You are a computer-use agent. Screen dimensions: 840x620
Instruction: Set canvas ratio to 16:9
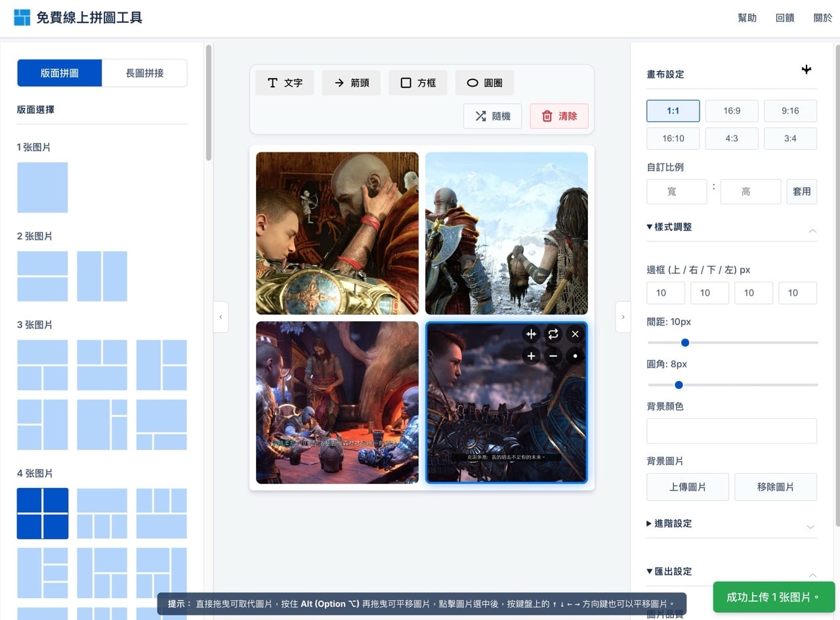click(x=732, y=111)
